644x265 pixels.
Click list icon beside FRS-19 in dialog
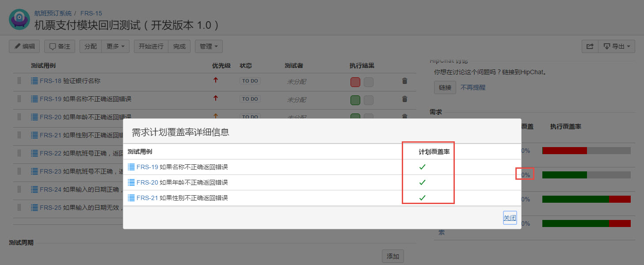pyautogui.click(x=131, y=167)
